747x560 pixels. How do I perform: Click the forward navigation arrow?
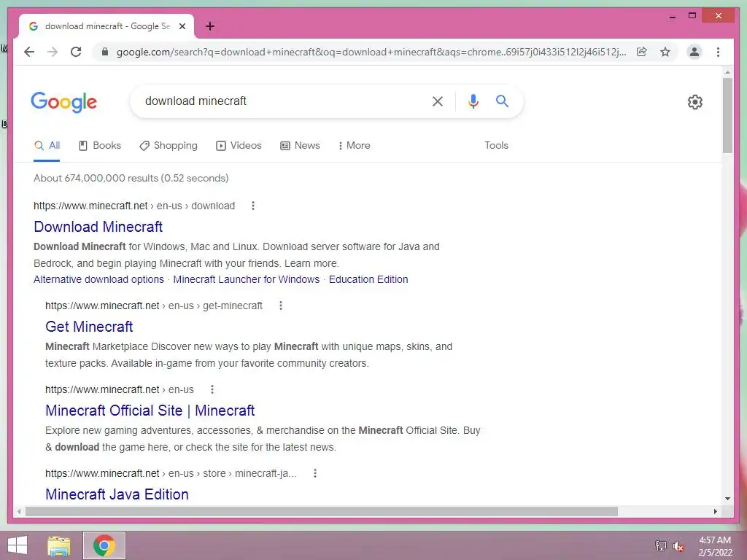53,52
